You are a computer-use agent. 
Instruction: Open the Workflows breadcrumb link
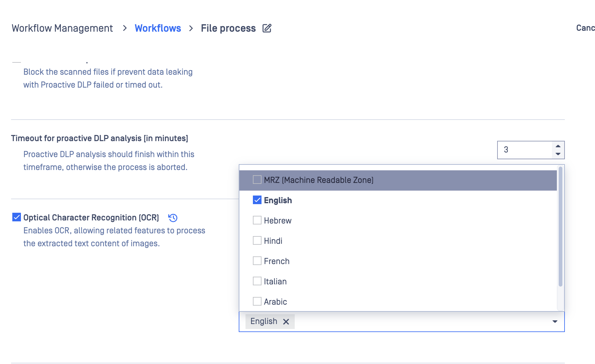[x=158, y=28]
